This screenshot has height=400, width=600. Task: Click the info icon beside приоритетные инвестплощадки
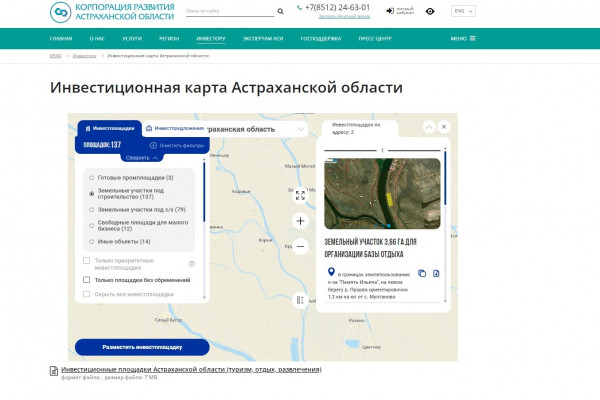pos(192,263)
